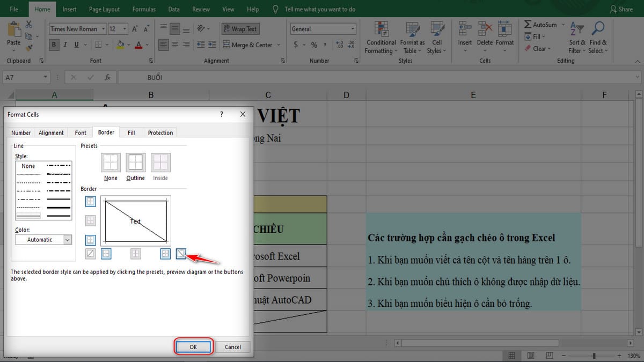Toggle the diagonal-down border in Format Cells
644x362 pixels.
pos(181,253)
